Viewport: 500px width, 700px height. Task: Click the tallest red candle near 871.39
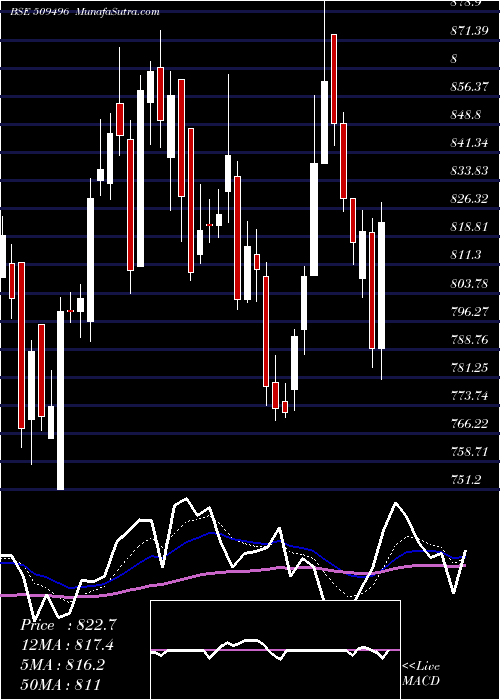(x=333, y=79)
